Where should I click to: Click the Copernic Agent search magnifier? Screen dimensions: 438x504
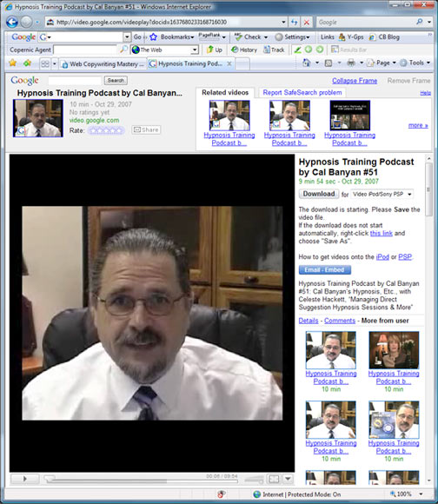(x=123, y=50)
